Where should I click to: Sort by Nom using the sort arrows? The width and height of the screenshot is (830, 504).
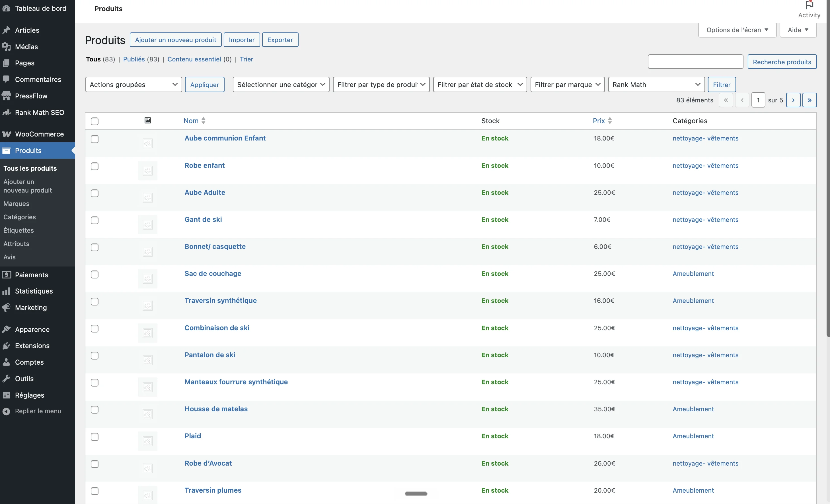click(203, 121)
